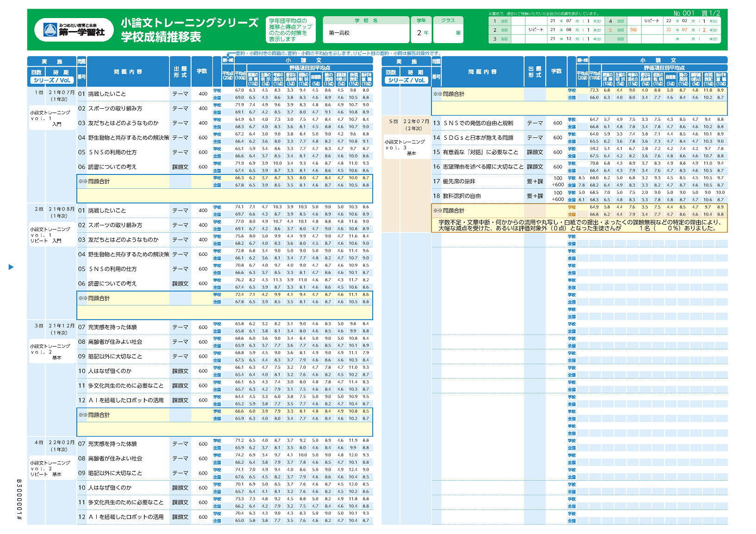
Task: Click the blue triangle marker in left margin
Action: click(x=11, y=267)
